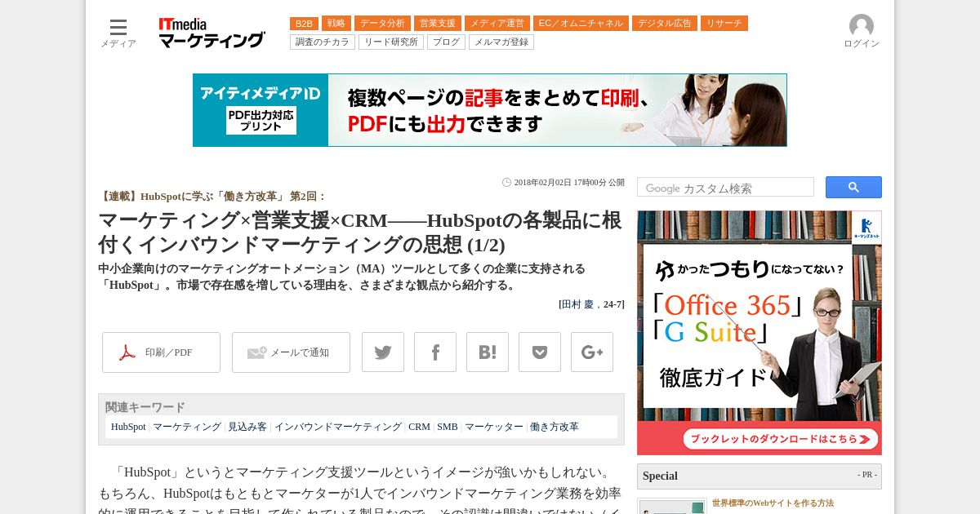Click the アイティメディアID PDF banner ad
Image resolution: width=980 pixels, height=514 pixels.
coord(490,110)
